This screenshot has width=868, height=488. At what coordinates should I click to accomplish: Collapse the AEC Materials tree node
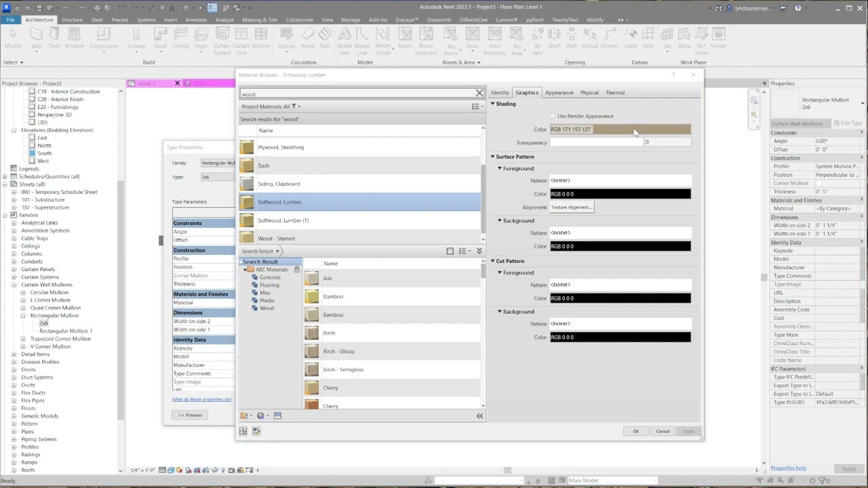tap(245, 270)
